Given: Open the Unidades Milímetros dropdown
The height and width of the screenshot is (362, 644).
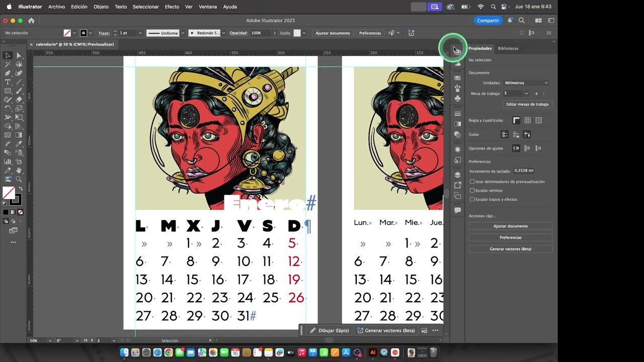Looking at the screenshot, I should tap(526, 82).
